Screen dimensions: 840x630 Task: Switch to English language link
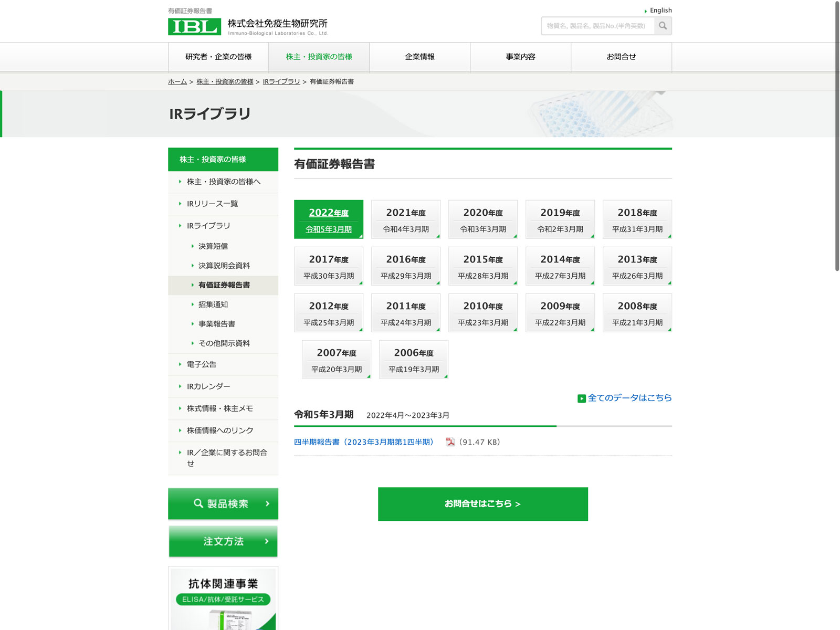(660, 10)
